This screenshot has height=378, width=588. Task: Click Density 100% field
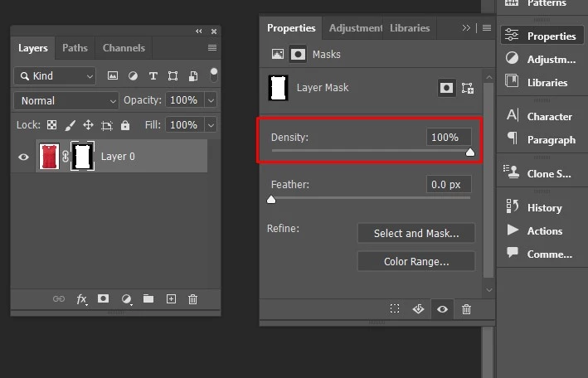449,138
